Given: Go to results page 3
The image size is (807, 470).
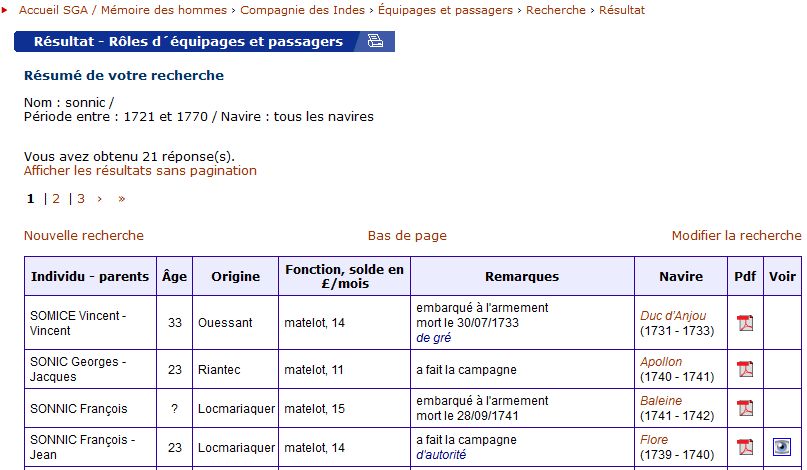Looking at the screenshot, I should pos(81,199).
